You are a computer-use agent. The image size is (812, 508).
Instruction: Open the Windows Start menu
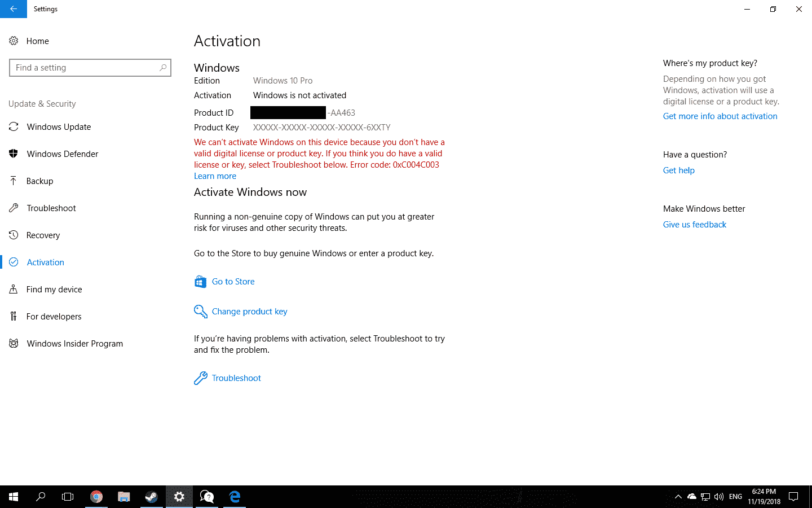click(x=14, y=497)
